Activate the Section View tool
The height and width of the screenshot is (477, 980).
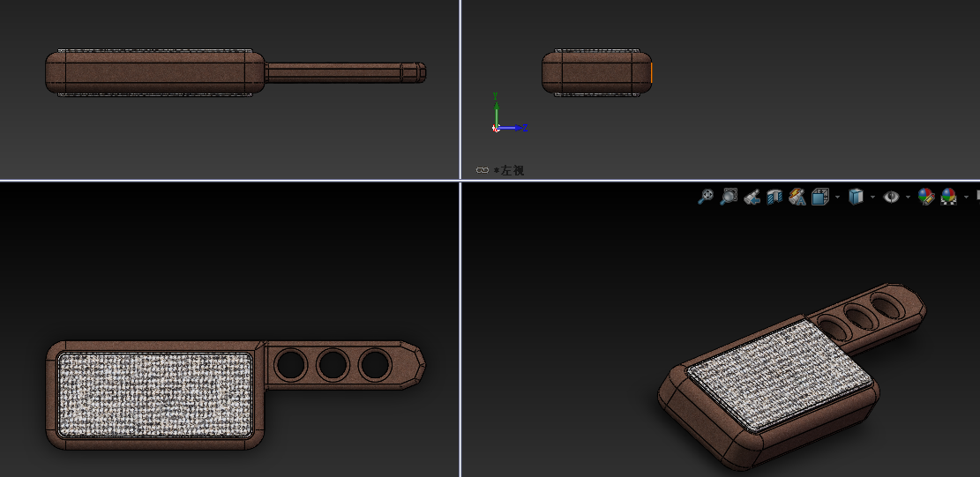click(774, 198)
